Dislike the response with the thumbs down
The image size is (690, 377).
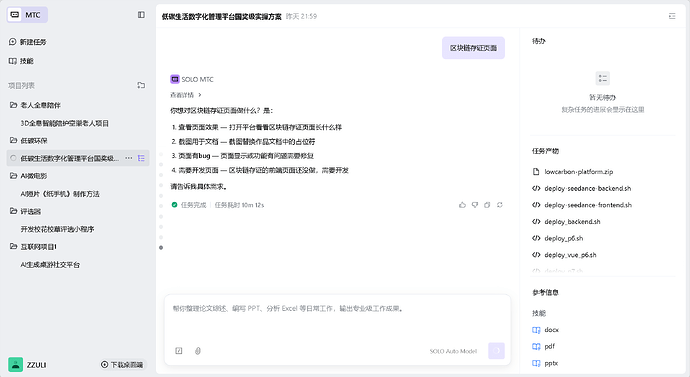(x=475, y=205)
